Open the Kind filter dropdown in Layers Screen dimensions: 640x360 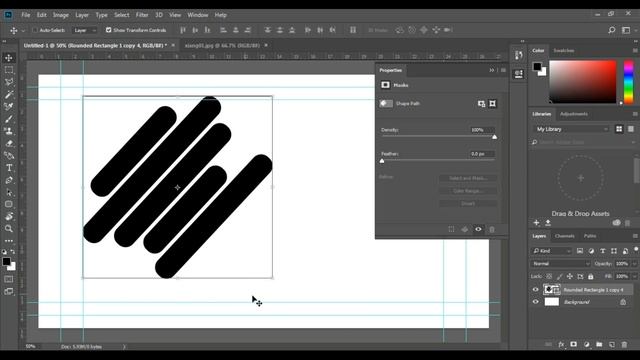(551, 251)
